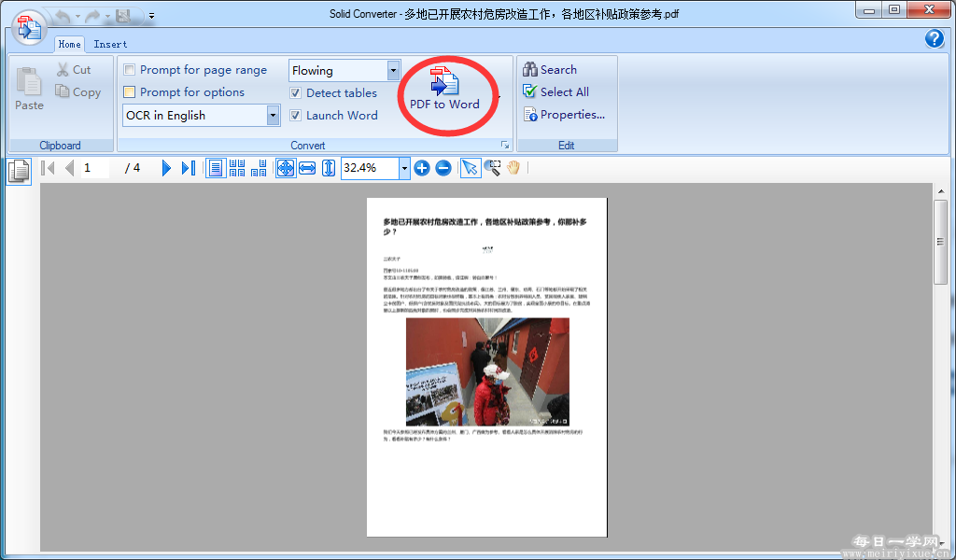Click the vertical scrollbar thumb
Image resolution: width=956 pixels, height=560 pixels.
click(941, 242)
